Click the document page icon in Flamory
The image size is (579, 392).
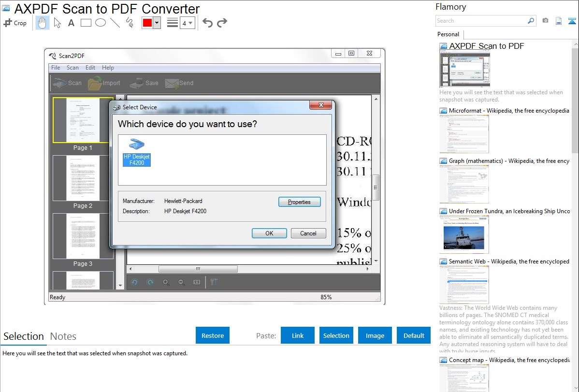pyautogui.click(x=559, y=21)
